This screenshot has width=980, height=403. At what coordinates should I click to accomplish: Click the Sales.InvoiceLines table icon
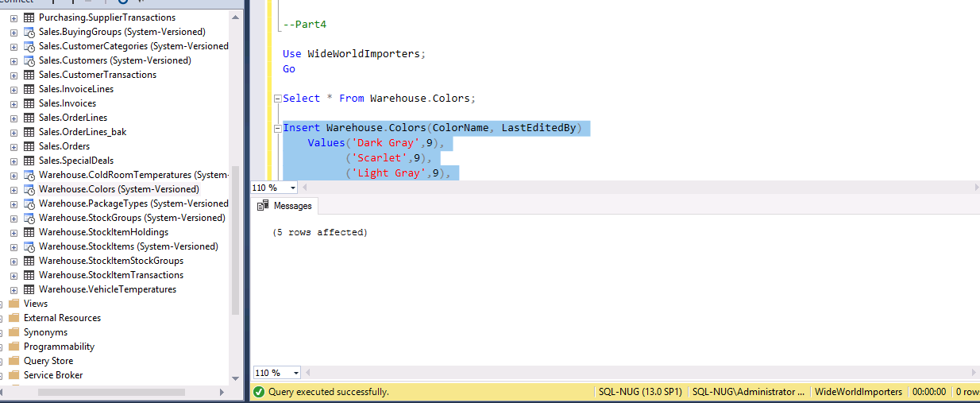click(x=29, y=89)
